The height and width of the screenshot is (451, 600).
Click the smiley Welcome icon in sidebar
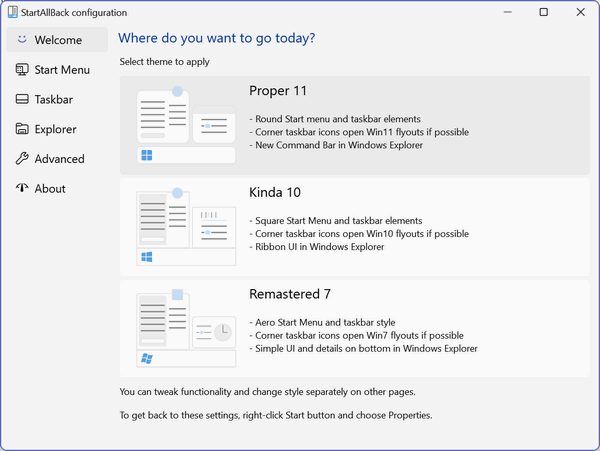click(22, 39)
